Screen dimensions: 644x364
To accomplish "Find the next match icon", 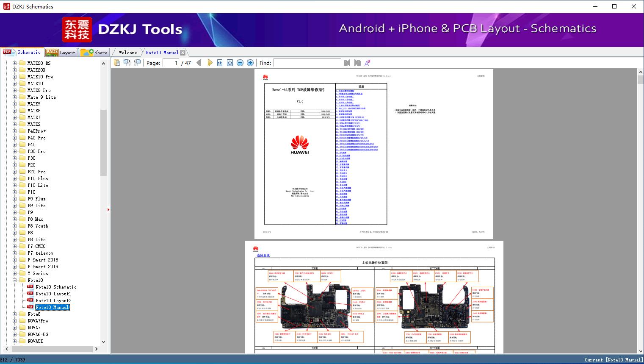I will tap(357, 63).
